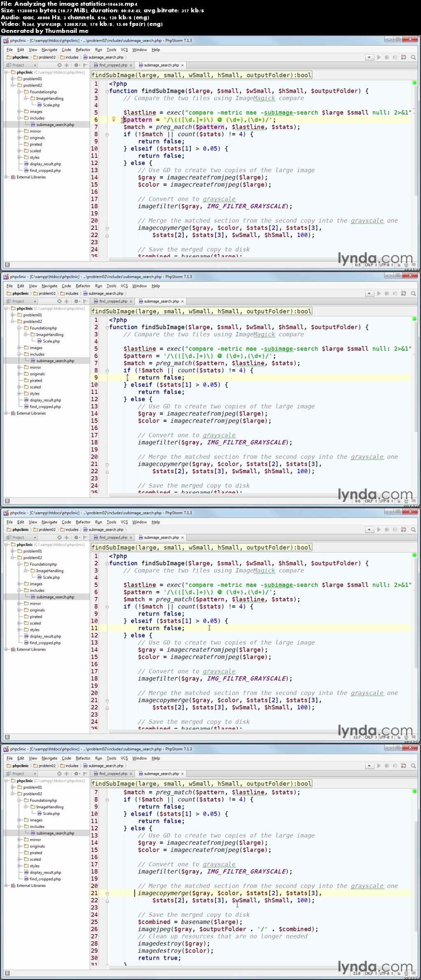421x980 pixels.
Task: Open the gear settings icon in second frame Project panel
Action: tap(76, 301)
